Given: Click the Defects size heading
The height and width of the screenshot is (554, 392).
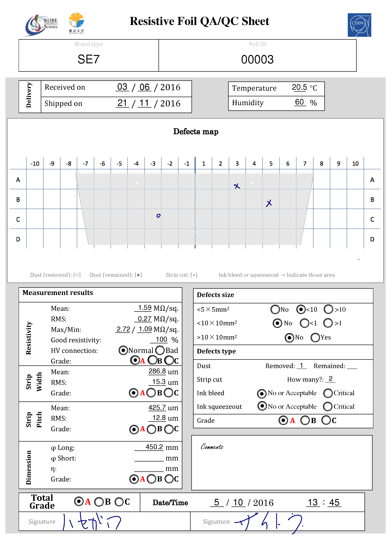Looking at the screenshot, I should [216, 295].
